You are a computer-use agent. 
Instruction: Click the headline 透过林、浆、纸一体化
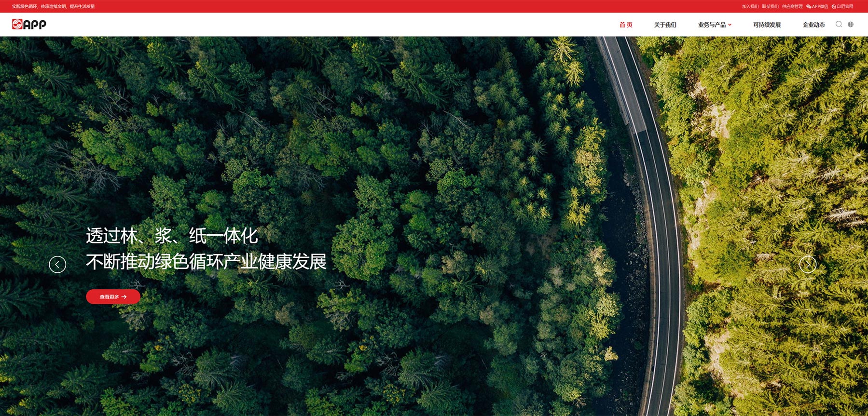(x=172, y=236)
